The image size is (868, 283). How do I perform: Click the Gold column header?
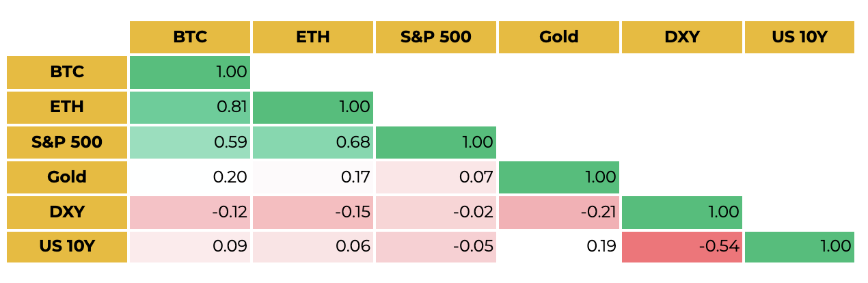coord(559,37)
